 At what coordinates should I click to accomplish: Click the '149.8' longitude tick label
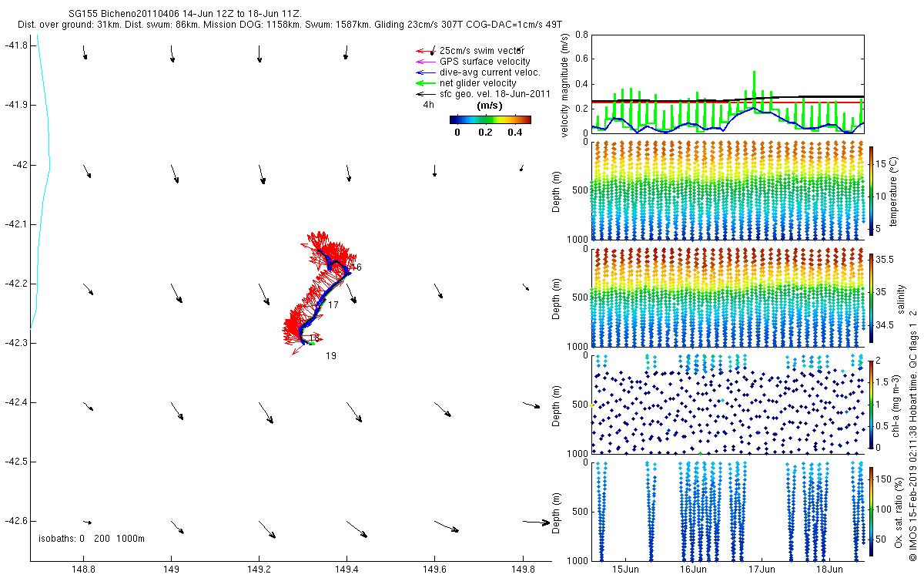(x=523, y=569)
